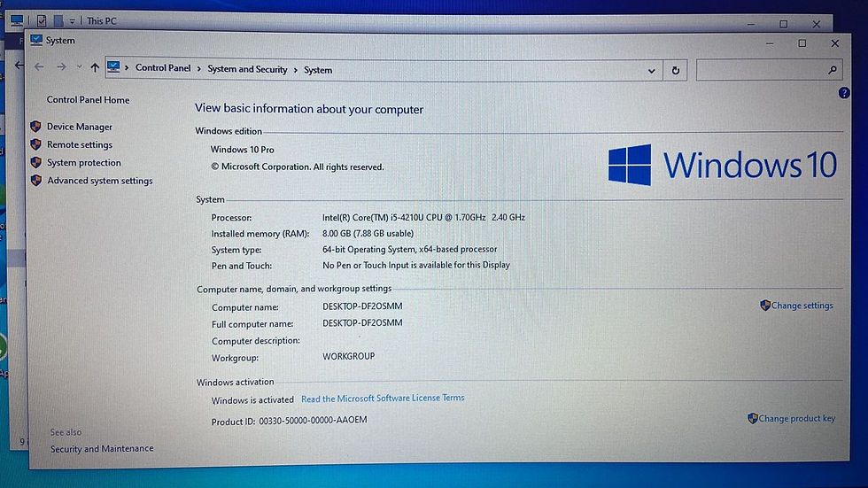Go to Control Panel Home
868x488 pixels.
[88, 100]
